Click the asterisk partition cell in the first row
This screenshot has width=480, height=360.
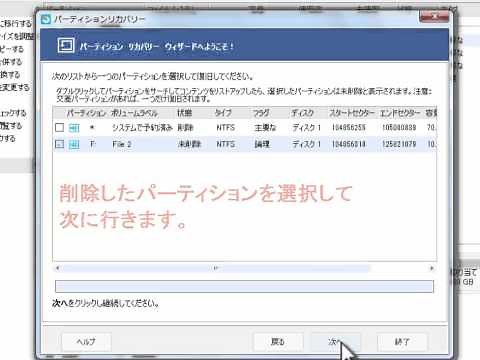tap(92, 127)
